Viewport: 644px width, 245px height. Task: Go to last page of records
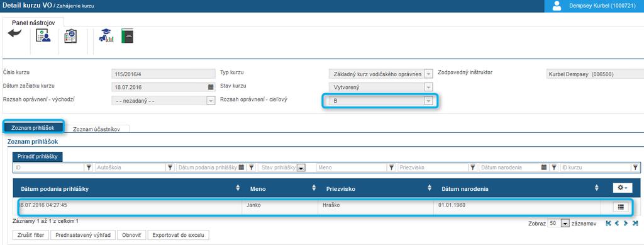(635, 223)
